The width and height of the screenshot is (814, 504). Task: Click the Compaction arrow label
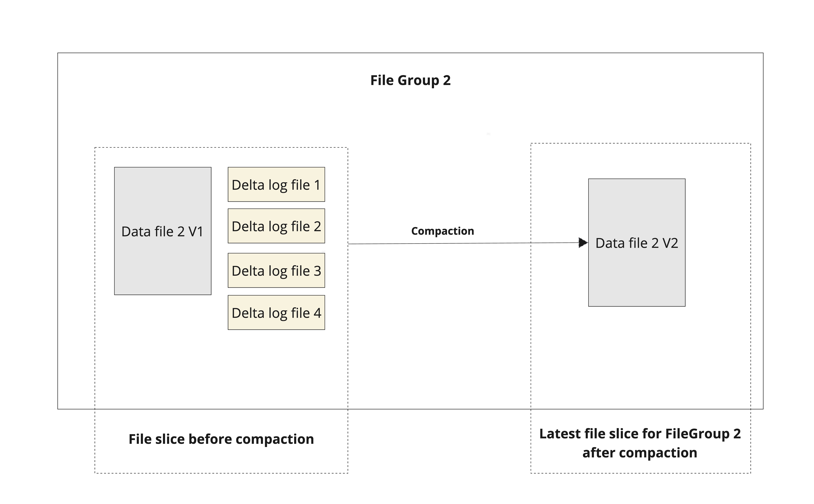point(442,231)
